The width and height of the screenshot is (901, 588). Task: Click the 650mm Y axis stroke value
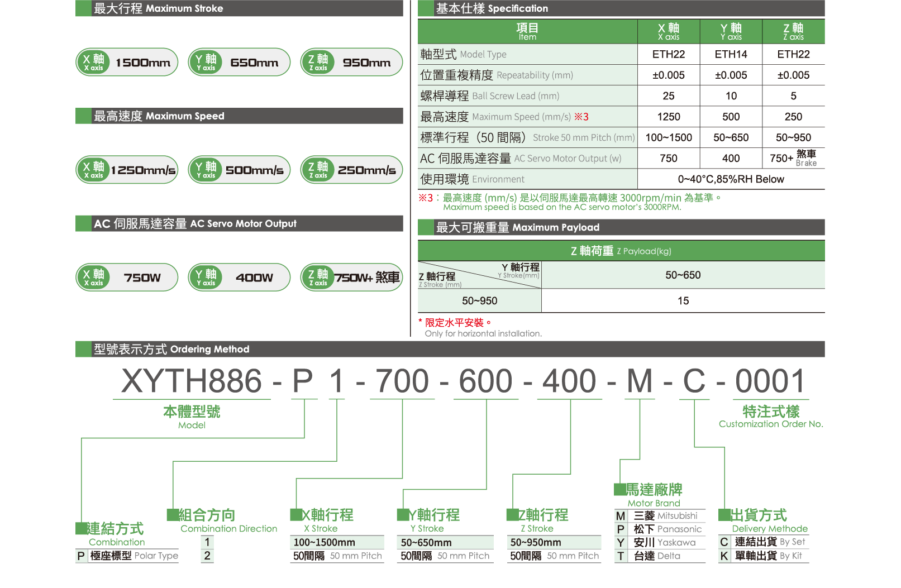pyautogui.click(x=254, y=63)
